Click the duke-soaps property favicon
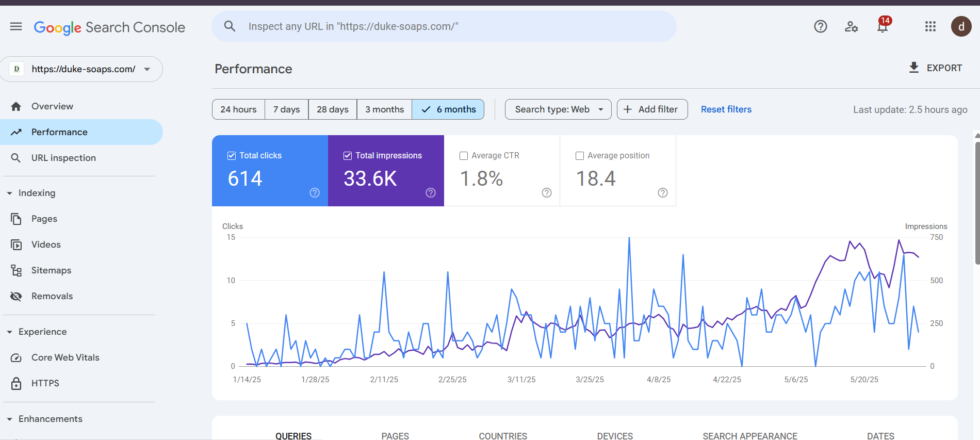This screenshot has height=440, width=980. pyautogui.click(x=17, y=69)
